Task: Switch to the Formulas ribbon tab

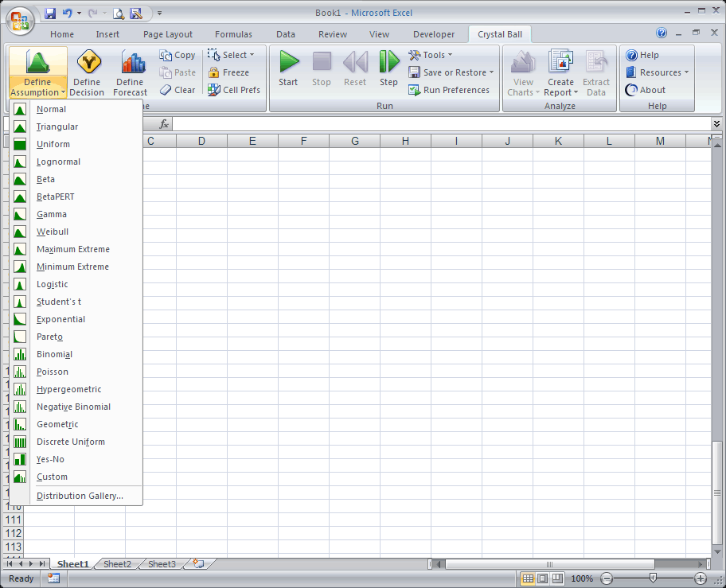Action: pos(233,34)
